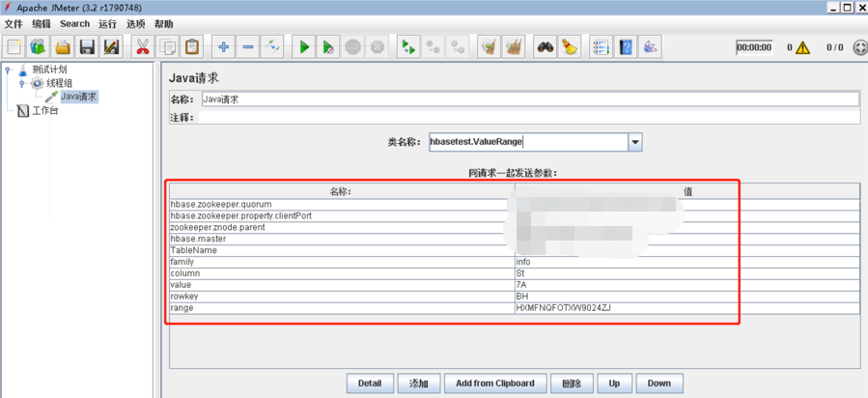Click the round gray icon after 0/0
868x398 pixels.
pyautogui.click(x=859, y=47)
